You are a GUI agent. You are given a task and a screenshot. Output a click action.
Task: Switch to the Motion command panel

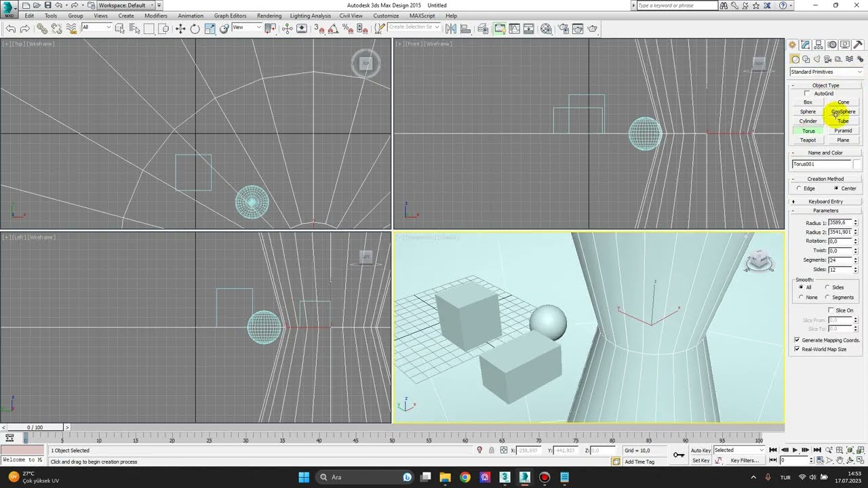click(831, 45)
